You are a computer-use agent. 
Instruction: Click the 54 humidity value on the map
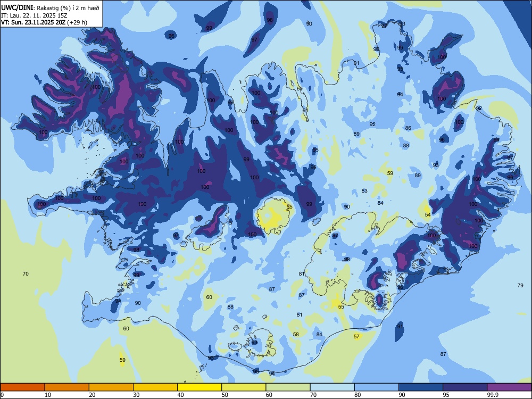coord(428,215)
